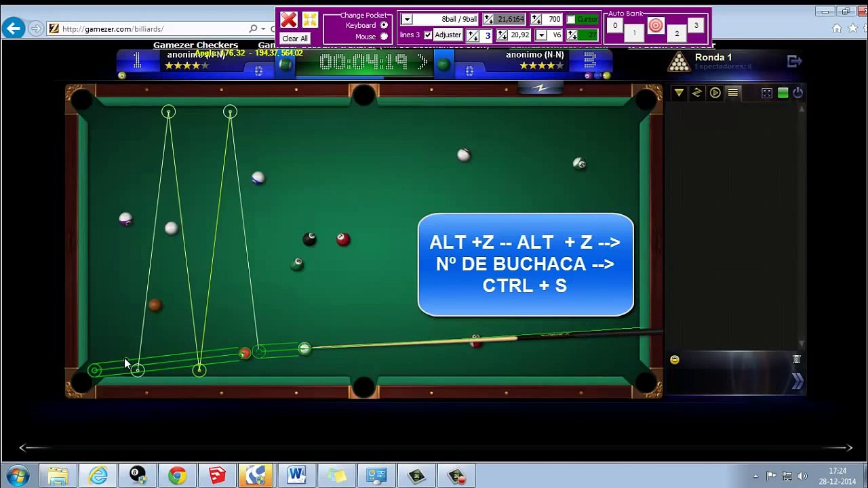Viewport: 868px width, 488px height.
Task: Open the Windows Start menu
Action: pyautogui.click(x=18, y=476)
